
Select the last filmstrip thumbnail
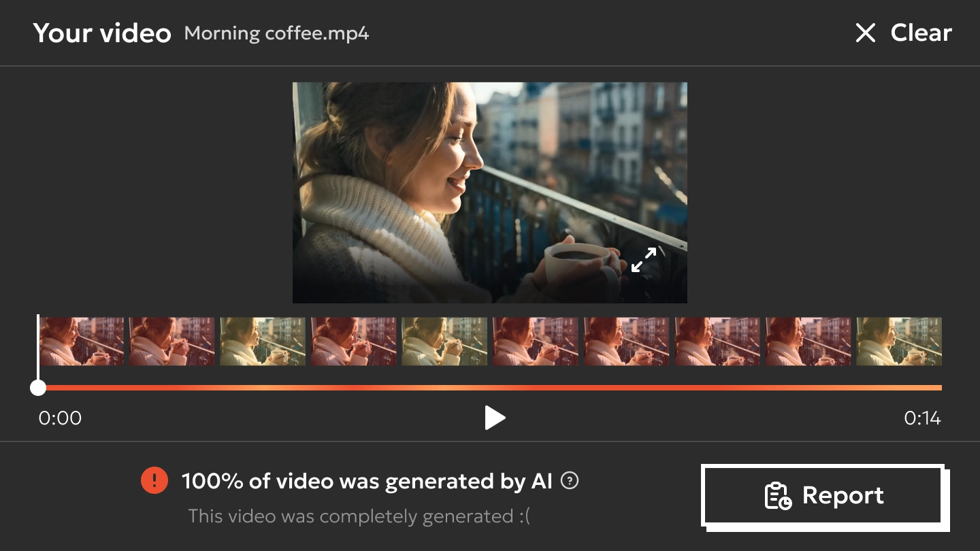[898, 341]
